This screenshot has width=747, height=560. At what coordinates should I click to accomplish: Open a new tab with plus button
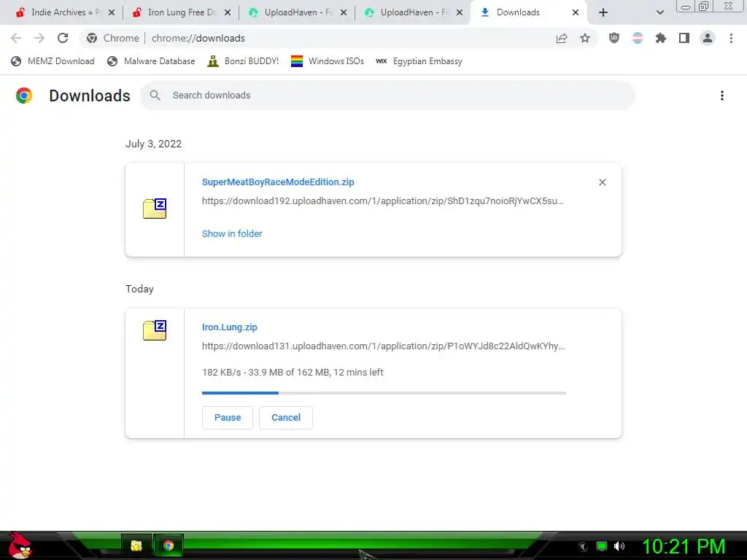point(603,12)
